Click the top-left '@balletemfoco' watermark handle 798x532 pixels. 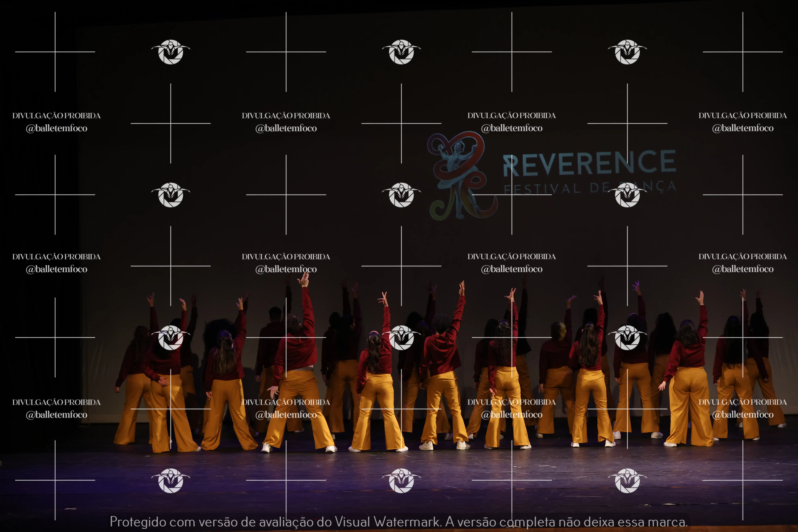(x=57, y=128)
